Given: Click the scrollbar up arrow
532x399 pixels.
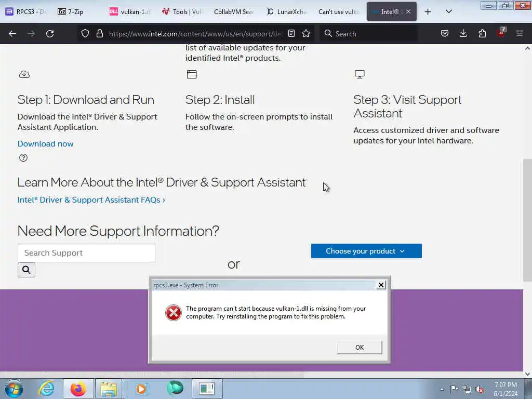Looking at the screenshot, I should 527,48.
